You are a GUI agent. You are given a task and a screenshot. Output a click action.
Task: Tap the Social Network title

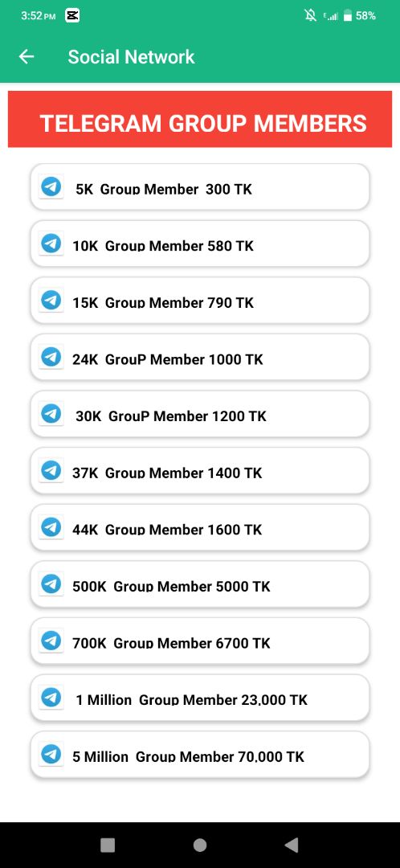[x=131, y=56]
